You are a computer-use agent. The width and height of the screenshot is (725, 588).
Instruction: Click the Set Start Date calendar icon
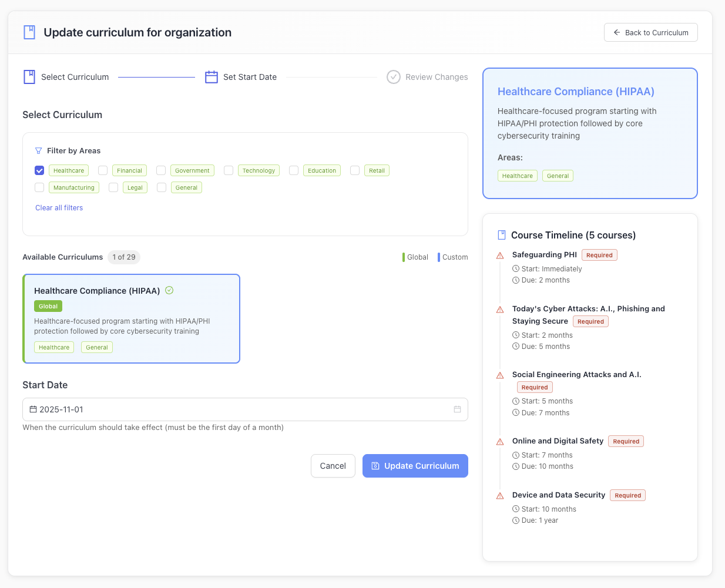pyautogui.click(x=212, y=77)
